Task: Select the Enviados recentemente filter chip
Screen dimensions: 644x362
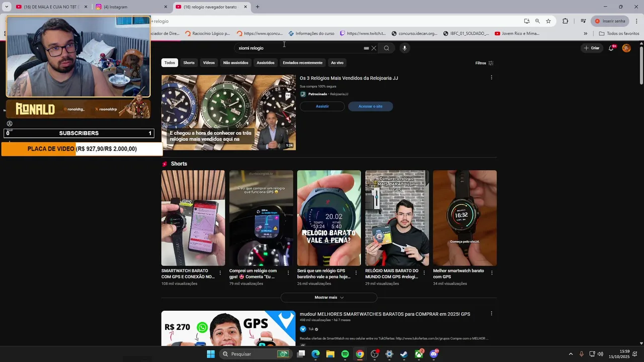Action: 302,63
